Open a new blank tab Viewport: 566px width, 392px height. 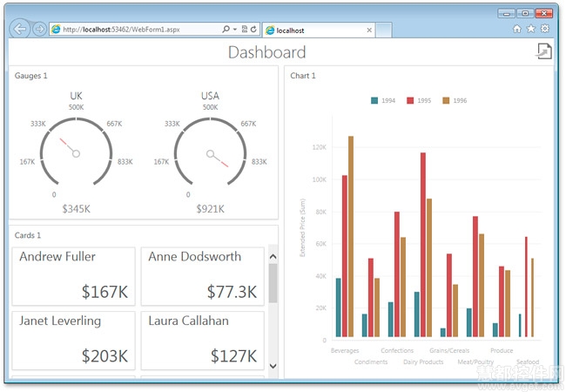point(383,30)
